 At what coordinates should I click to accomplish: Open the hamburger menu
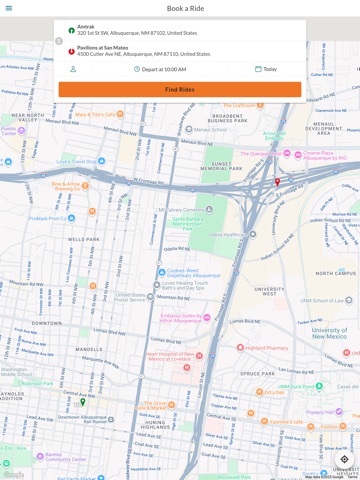pos(9,8)
